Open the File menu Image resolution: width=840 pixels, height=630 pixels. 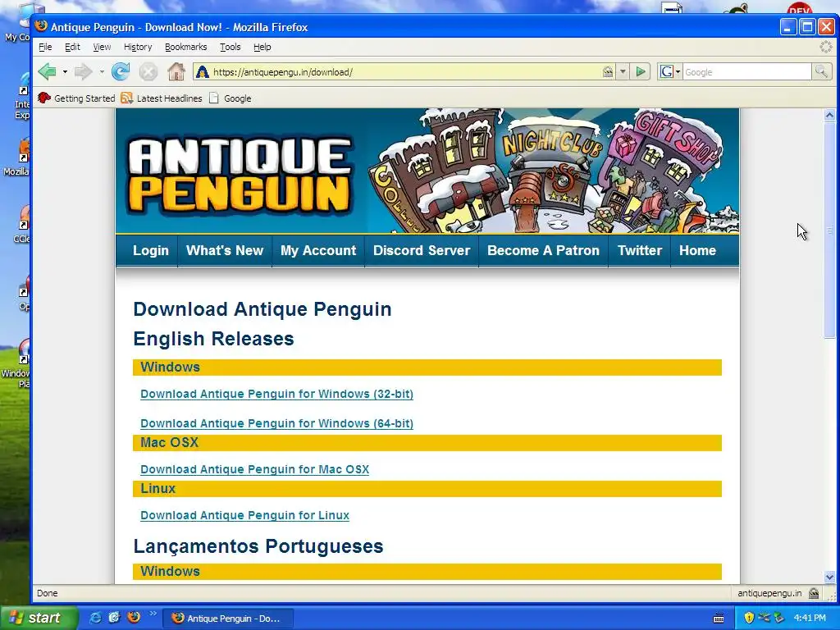(x=45, y=47)
